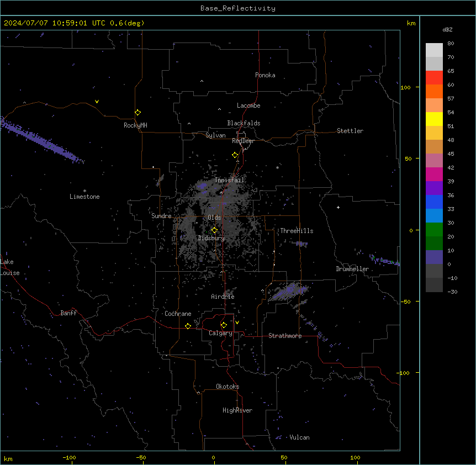
Task: Click the 80 value on the dBZ scale
Action: 451,44
